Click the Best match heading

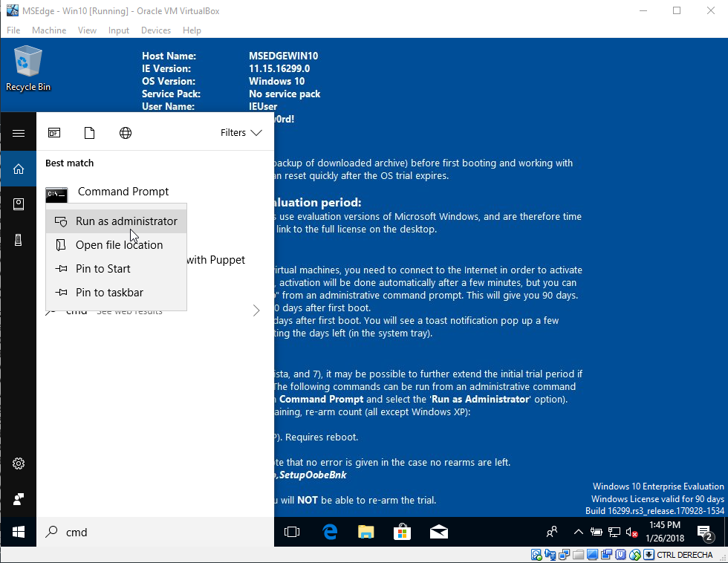[x=70, y=163]
